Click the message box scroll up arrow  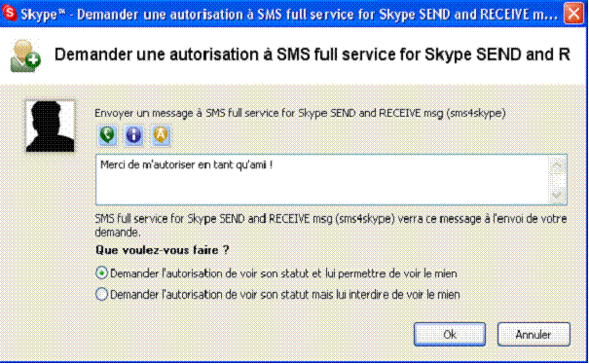[x=557, y=165]
